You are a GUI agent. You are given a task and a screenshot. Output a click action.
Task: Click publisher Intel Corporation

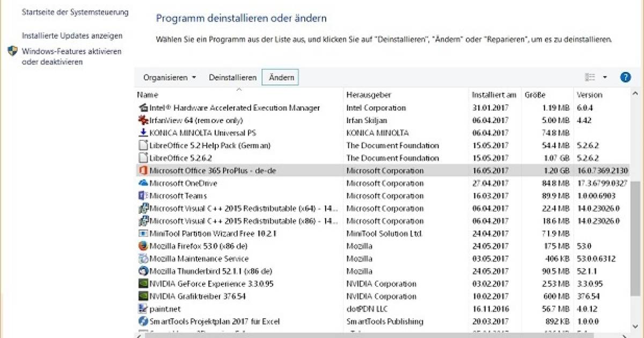[x=376, y=107]
